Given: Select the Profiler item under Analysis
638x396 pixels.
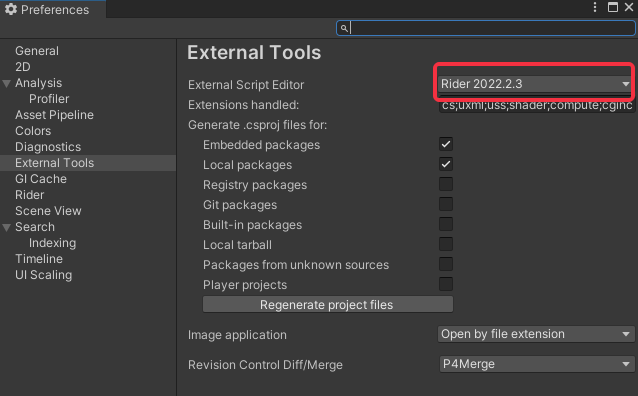Looking at the screenshot, I should [49, 99].
